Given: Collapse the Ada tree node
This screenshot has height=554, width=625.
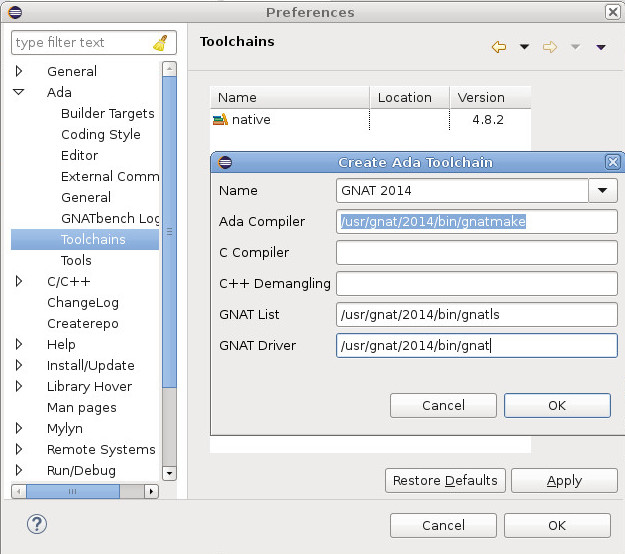Looking at the screenshot, I should 18,92.
